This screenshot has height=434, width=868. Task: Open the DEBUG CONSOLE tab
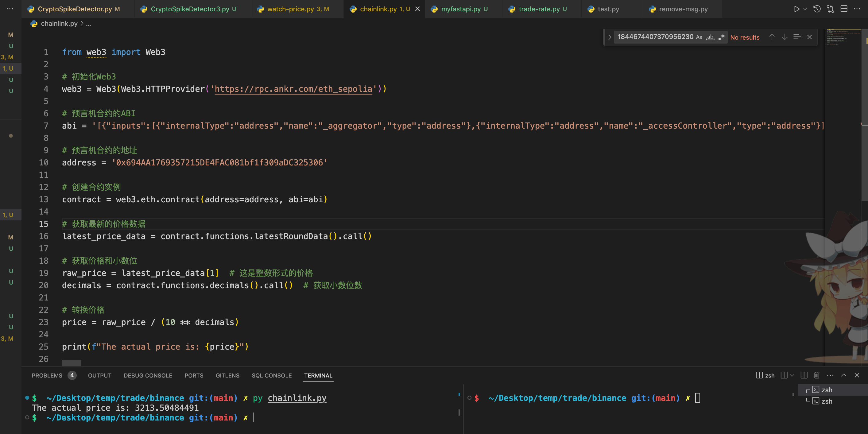coord(148,375)
